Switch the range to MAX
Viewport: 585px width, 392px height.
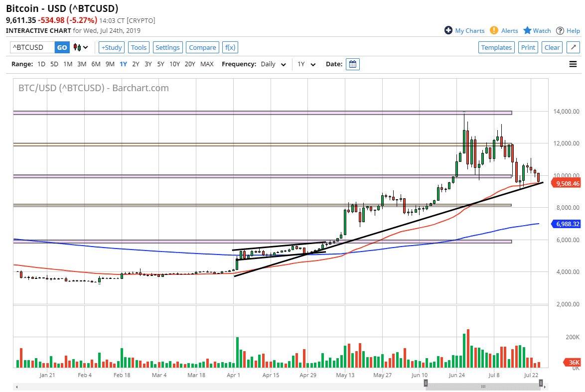coord(207,64)
